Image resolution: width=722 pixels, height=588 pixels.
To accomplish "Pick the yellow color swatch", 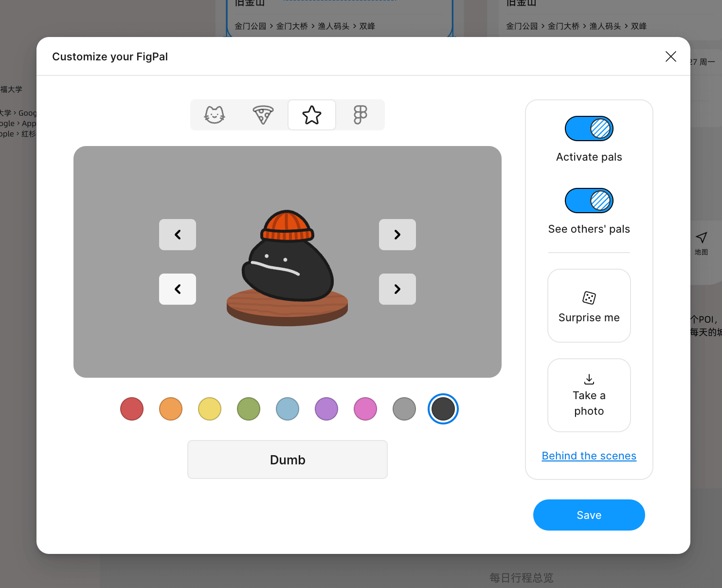I will click(x=210, y=409).
